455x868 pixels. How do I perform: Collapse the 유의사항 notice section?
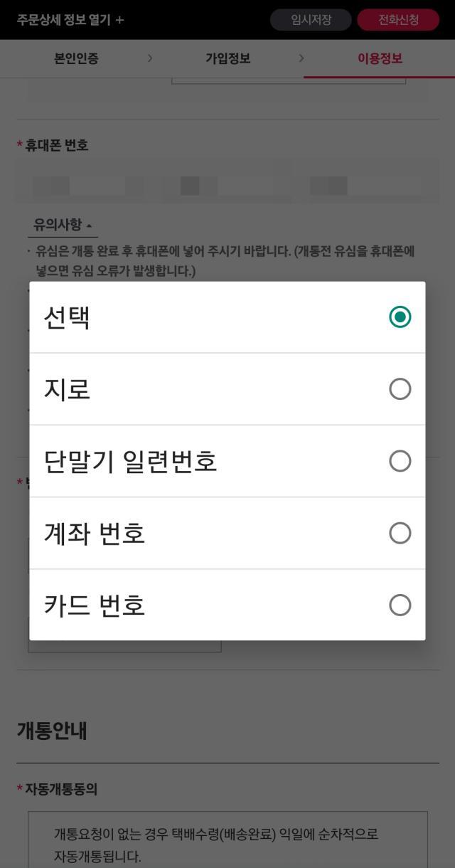pos(58,223)
